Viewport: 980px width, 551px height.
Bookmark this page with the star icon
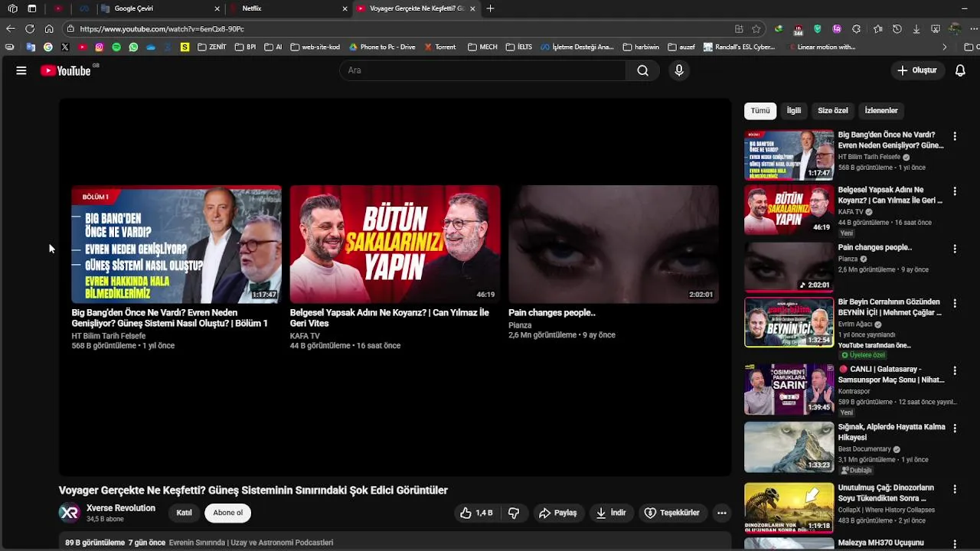point(756,29)
